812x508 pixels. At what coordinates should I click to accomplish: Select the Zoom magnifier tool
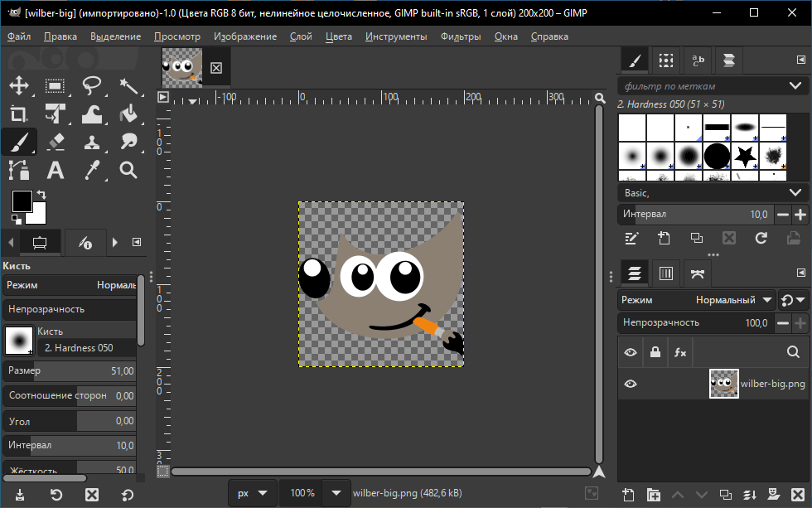(128, 170)
